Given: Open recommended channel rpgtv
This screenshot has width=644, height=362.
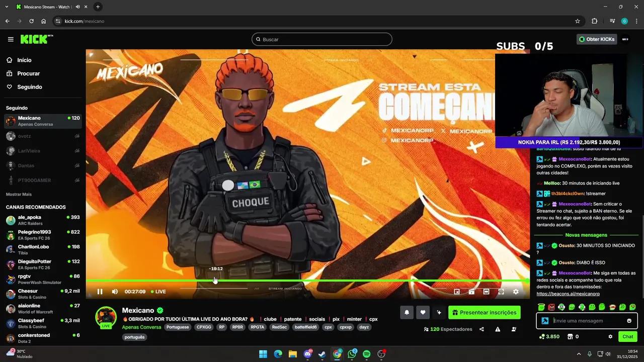Looking at the screenshot, I should [43, 279].
